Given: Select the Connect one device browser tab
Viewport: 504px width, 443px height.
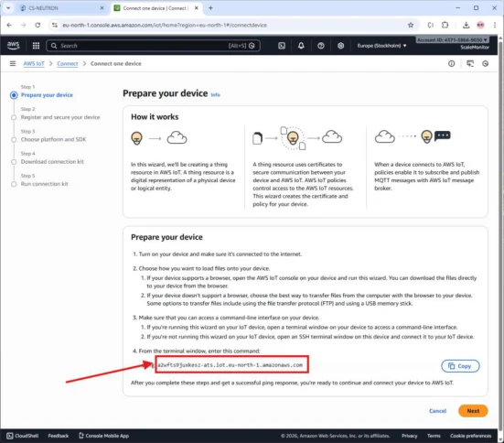Looking at the screenshot, I should click(156, 8).
